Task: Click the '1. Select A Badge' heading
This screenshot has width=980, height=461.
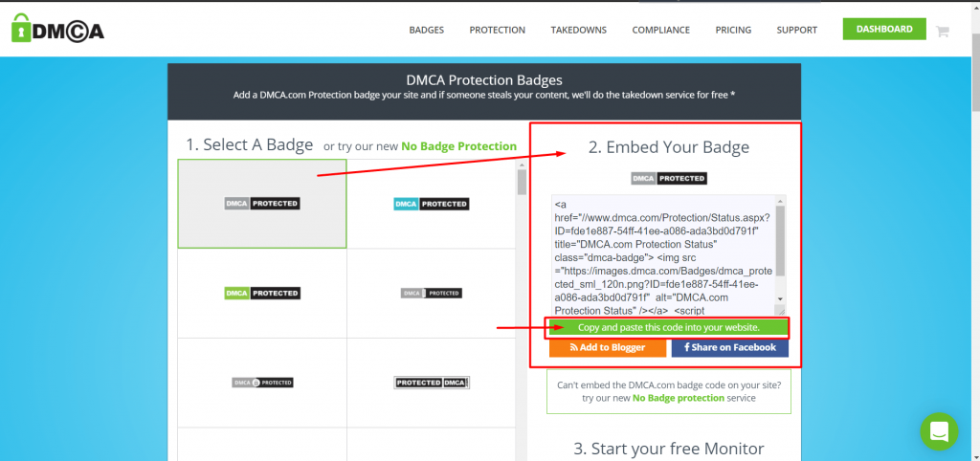Action: click(x=250, y=145)
